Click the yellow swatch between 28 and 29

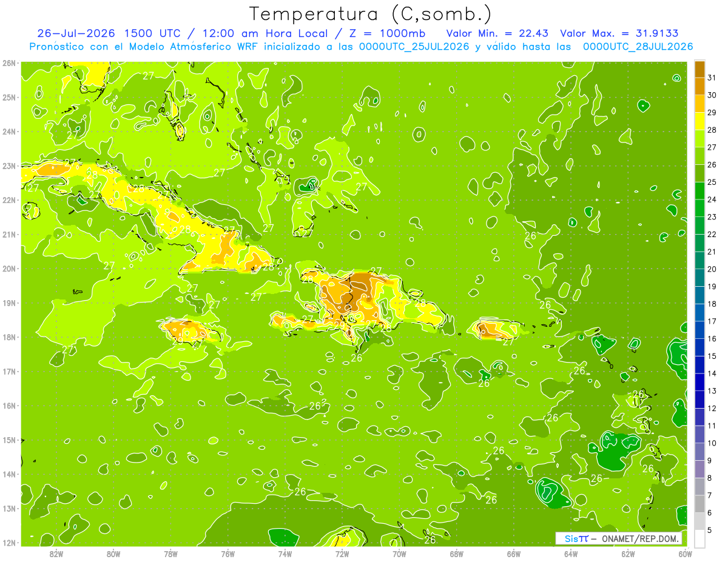click(699, 121)
